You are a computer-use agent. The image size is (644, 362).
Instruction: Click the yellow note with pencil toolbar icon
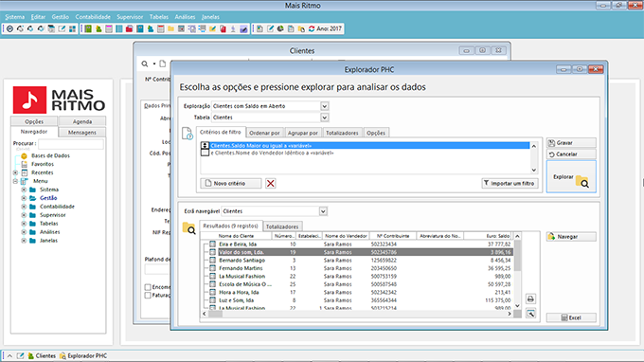(x=212, y=28)
